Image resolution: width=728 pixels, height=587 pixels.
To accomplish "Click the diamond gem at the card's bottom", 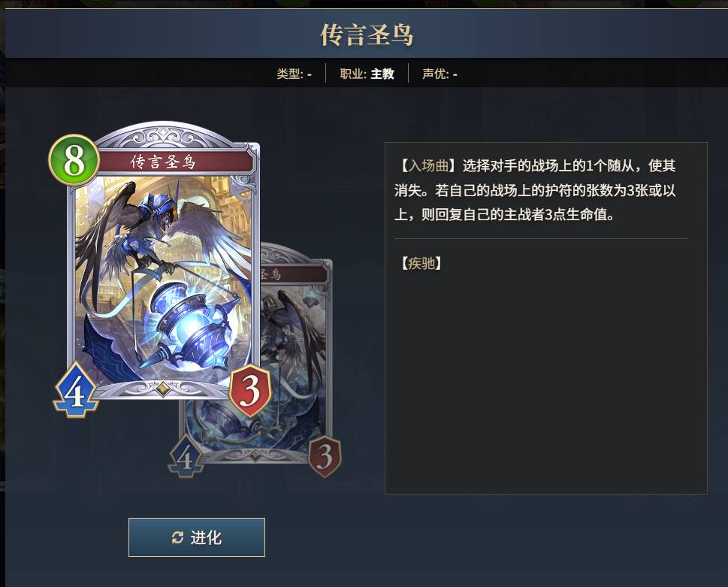I will point(162,389).
